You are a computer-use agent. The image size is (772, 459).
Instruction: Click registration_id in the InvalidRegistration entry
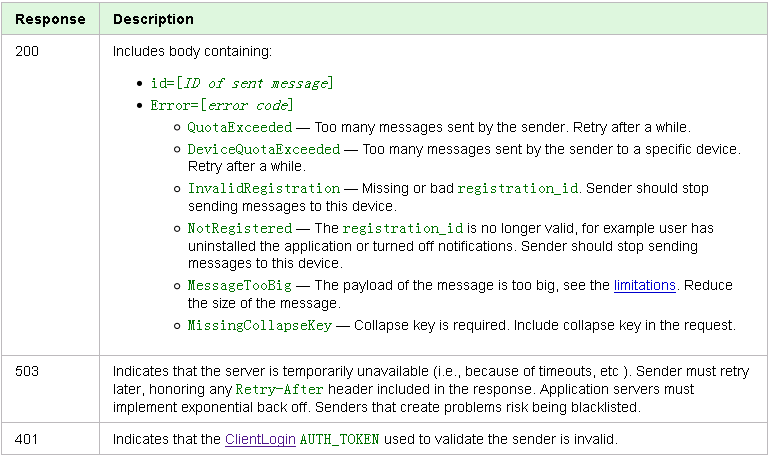[518, 189]
